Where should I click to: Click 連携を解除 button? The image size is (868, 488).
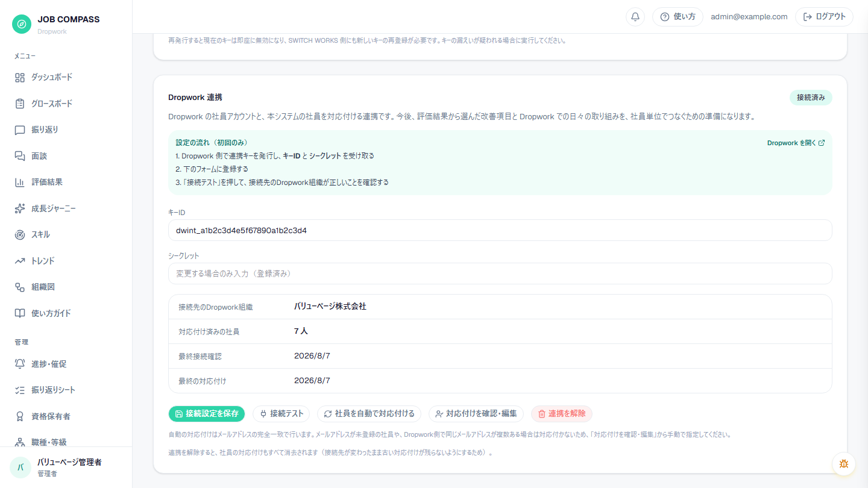(562, 414)
